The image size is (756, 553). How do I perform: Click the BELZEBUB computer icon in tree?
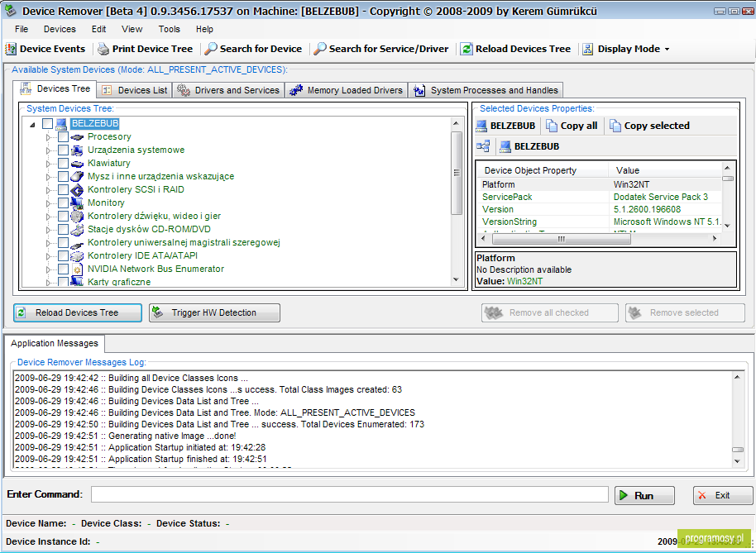60,124
